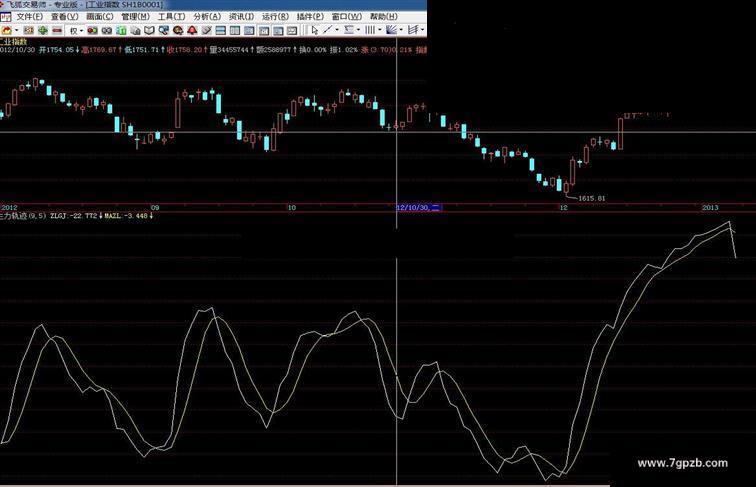Click the stacked documents icon
The height and width of the screenshot is (487, 756).
[135, 30]
